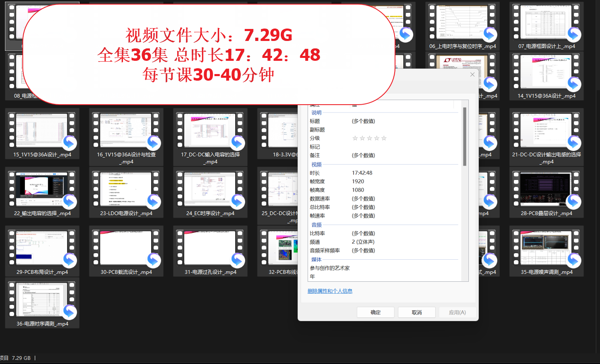Click the 总比特率 property row
Image resolution: width=600 pixels, height=364 pixels.
point(383,207)
